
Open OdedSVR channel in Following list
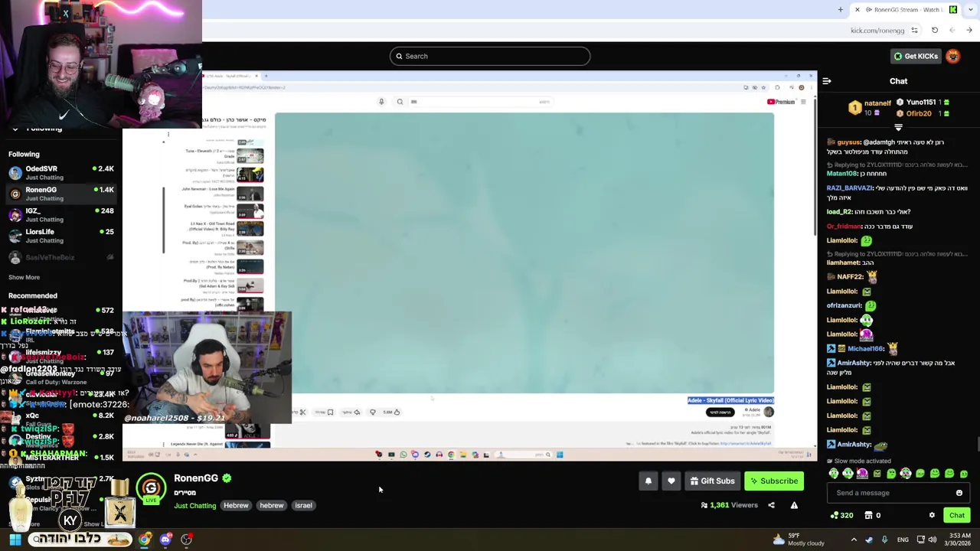(x=60, y=172)
